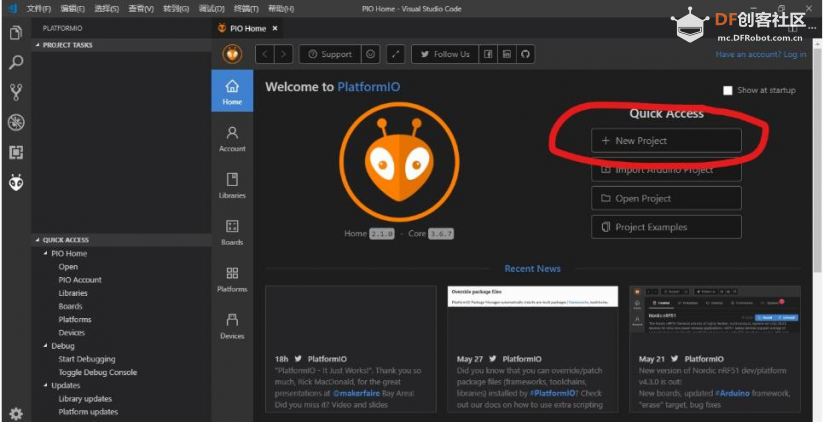This screenshot has height=422, width=823.
Task: Click Have an account? Log in link
Action: (761, 54)
